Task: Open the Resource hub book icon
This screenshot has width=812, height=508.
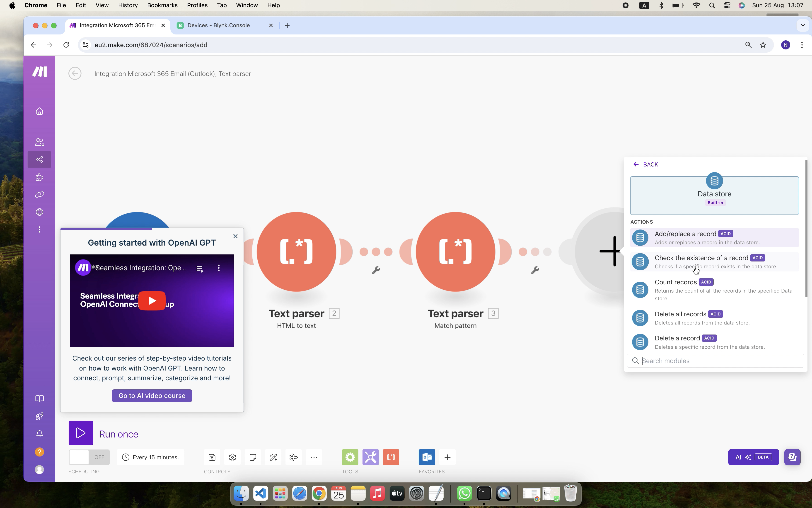Action: 40,398
